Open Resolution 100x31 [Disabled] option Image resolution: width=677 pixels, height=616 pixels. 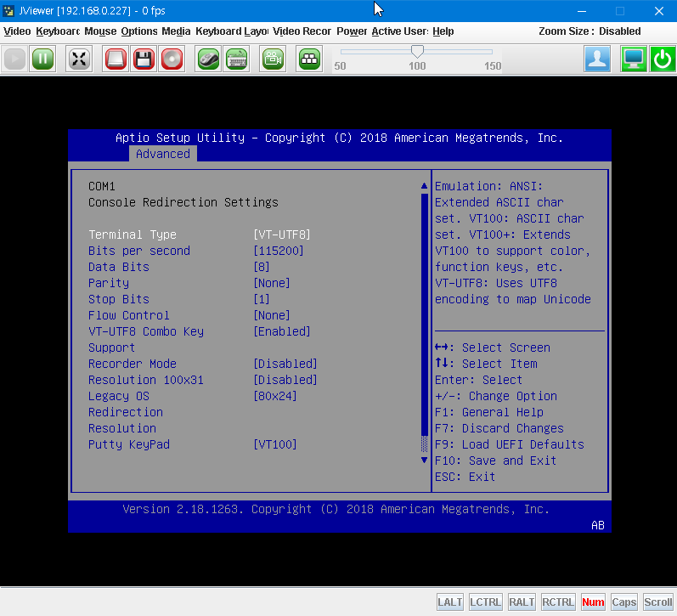pyautogui.click(x=285, y=380)
